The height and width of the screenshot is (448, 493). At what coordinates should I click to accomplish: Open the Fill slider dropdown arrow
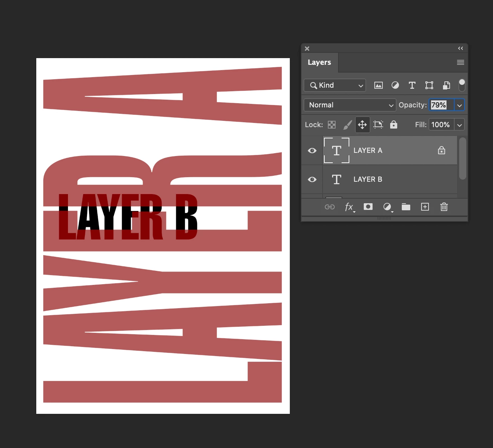(x=460, y=125)
